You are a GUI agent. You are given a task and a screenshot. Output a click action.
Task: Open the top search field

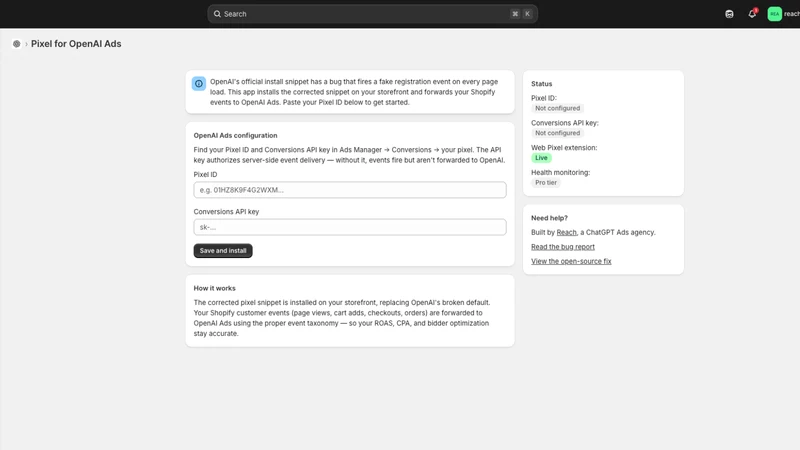point(372,14)
